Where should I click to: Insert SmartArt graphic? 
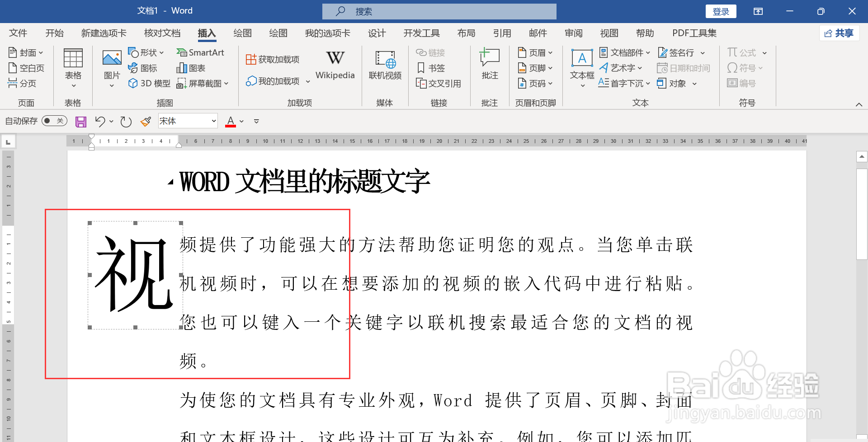[x=200, y=53]
